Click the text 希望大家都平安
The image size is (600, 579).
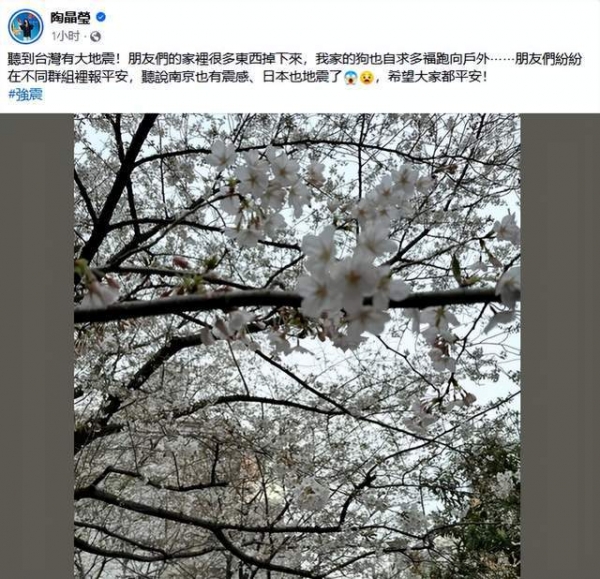[x=434, y=77]
